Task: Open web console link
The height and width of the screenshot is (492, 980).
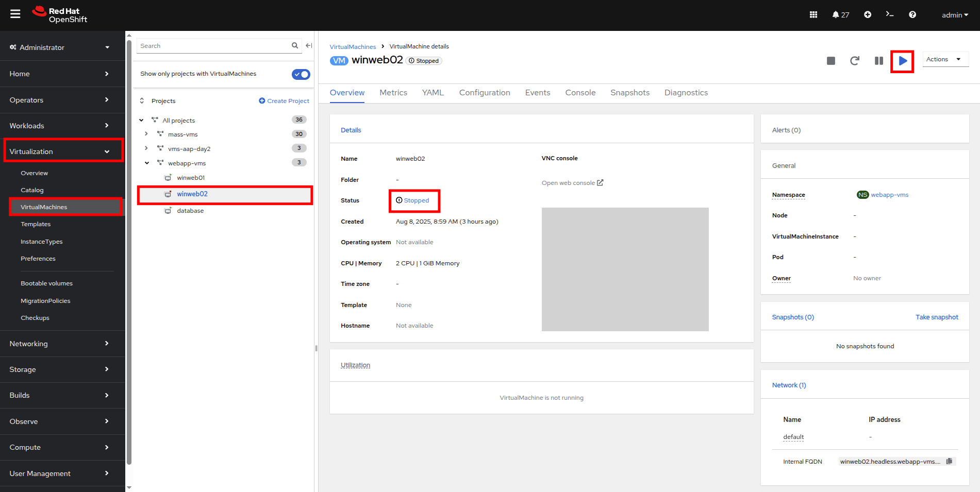Action: coord(572,183)
